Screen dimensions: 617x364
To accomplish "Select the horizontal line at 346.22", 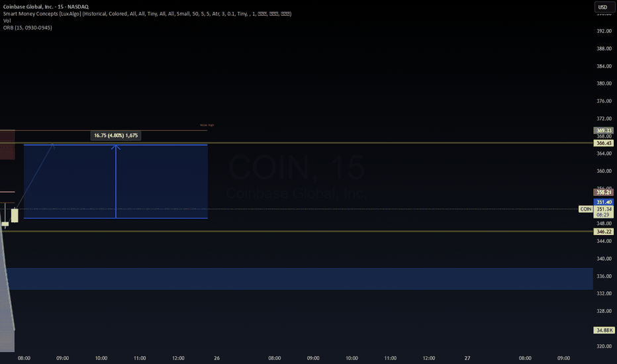I will [297, 232].
